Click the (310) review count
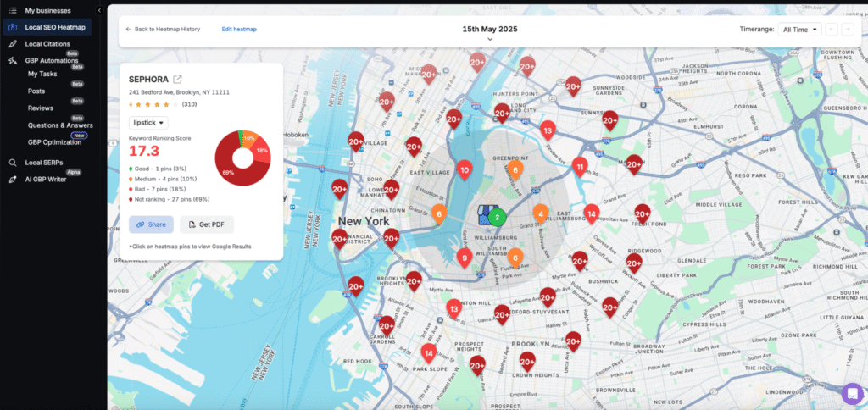This screenshot has width=868, height=410. pos(190,104)
